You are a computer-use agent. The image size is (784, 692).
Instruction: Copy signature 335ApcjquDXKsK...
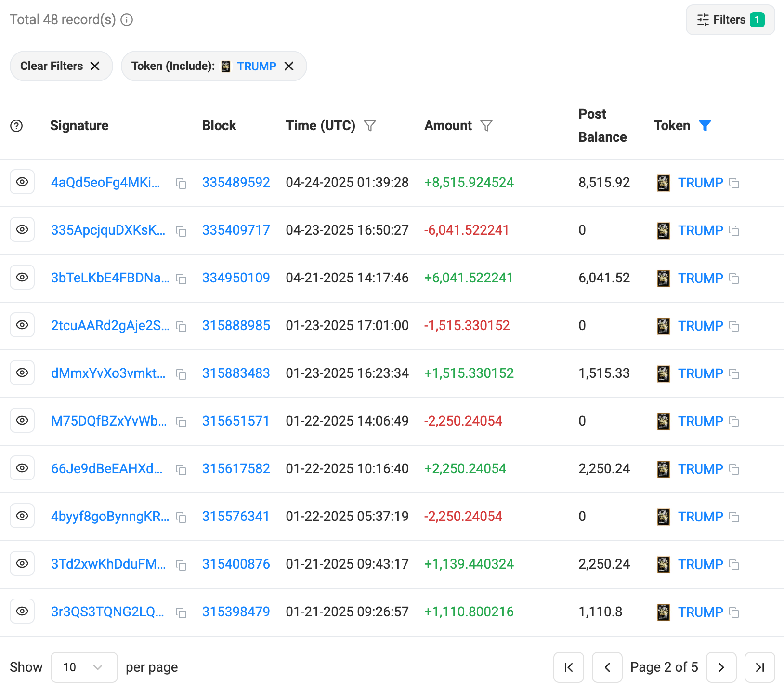pos(181,231)
